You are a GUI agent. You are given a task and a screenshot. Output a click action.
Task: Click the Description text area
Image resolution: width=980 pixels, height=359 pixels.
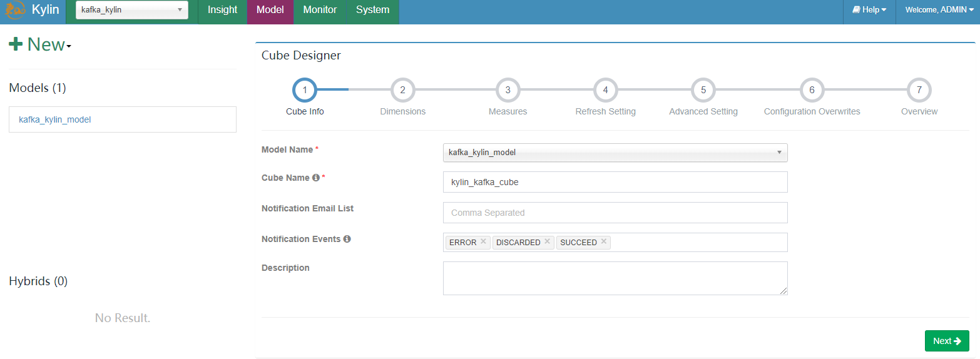click(x=615, y=278)
